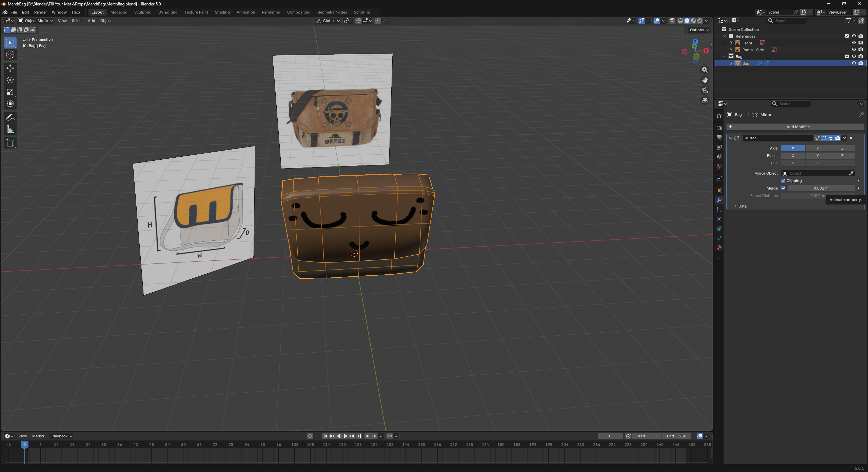Hide the Front reference in viewport

(854, 43)
